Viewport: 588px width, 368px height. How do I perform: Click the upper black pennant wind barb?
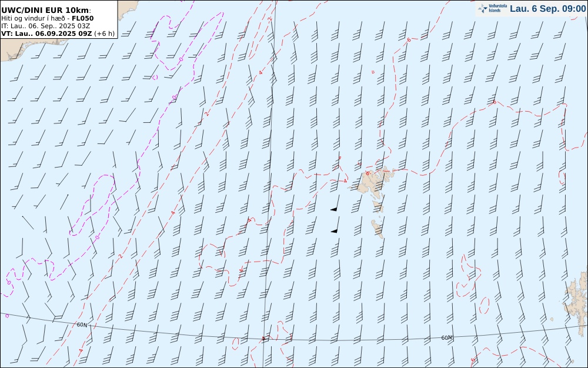335,203
